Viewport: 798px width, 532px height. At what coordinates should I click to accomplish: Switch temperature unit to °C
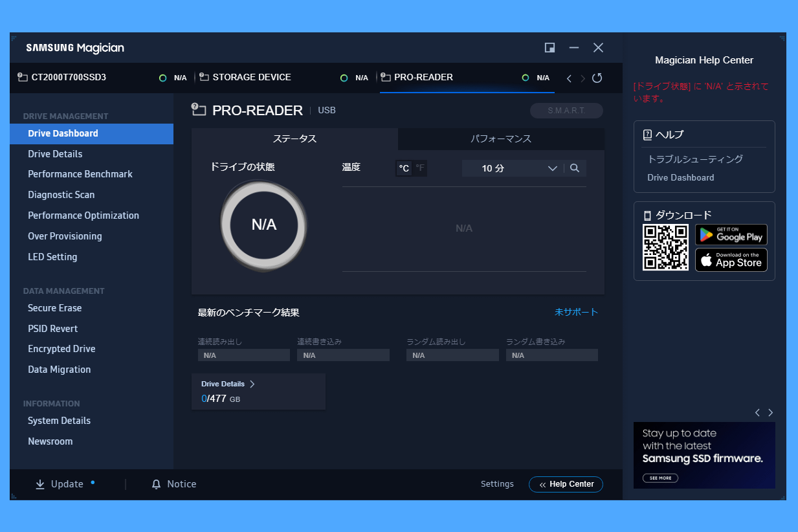pyautogui.click(x=404, y=168)
